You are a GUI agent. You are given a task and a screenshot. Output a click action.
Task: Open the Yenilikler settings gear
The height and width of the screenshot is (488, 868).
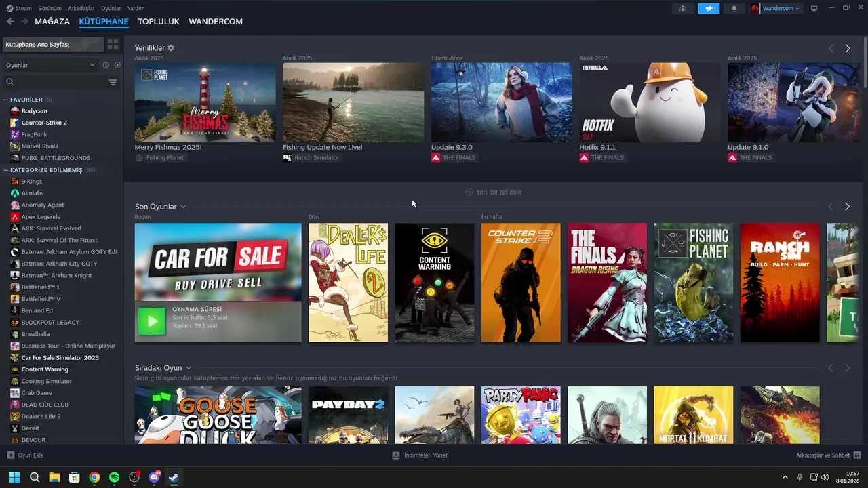pos(171,48)
